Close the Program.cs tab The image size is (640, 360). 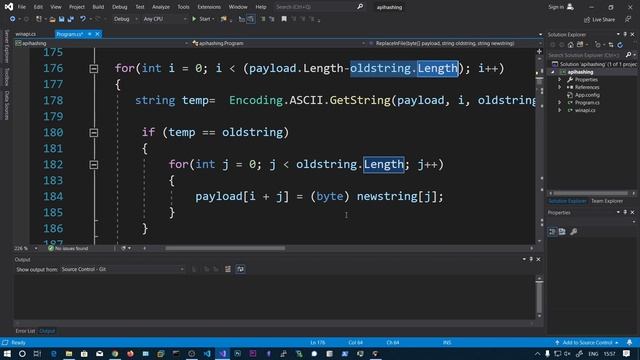(x=98, y=34)
